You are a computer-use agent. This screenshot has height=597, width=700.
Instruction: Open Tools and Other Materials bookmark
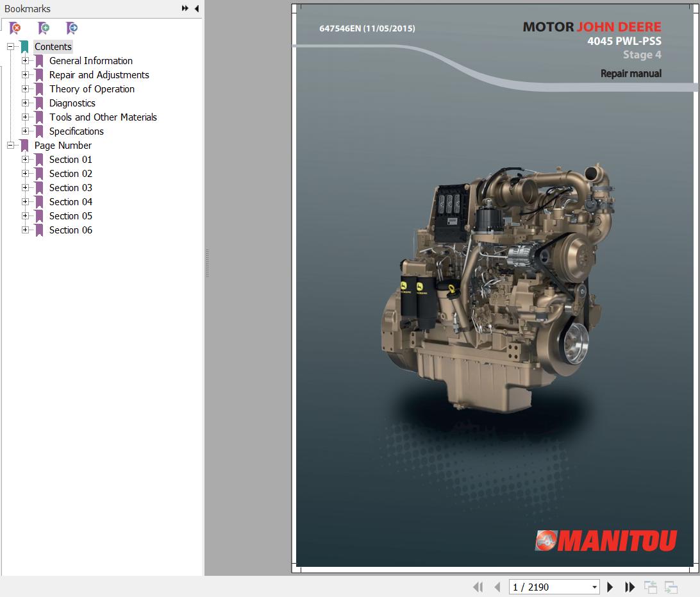103,117
